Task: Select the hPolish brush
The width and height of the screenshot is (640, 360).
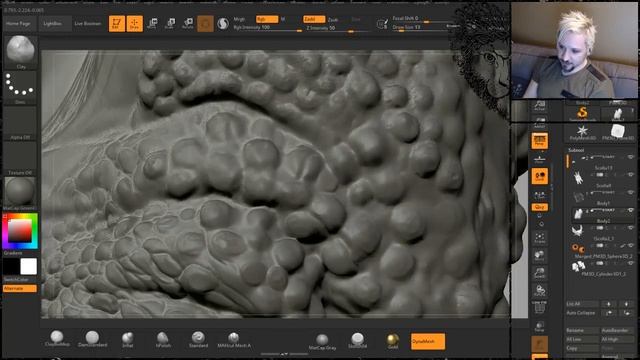Action: 163,339
